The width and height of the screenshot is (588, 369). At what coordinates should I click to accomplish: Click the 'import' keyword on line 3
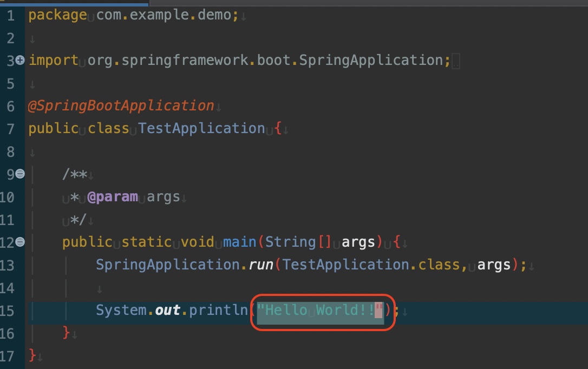53,61
